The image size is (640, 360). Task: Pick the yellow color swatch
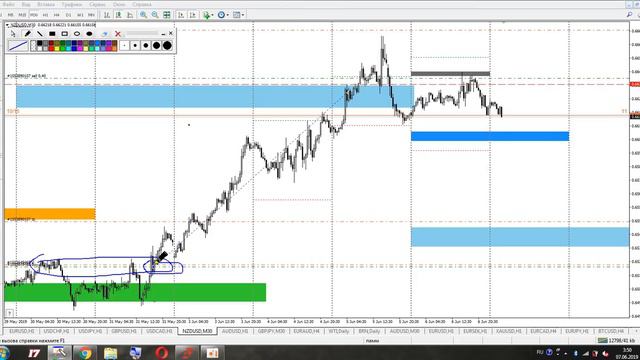tap(57, 49)
